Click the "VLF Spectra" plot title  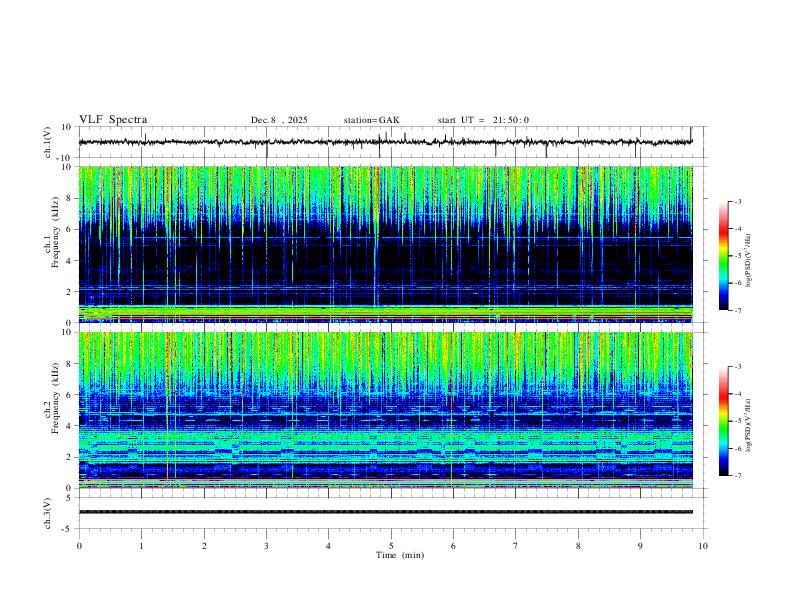point(113,120)
